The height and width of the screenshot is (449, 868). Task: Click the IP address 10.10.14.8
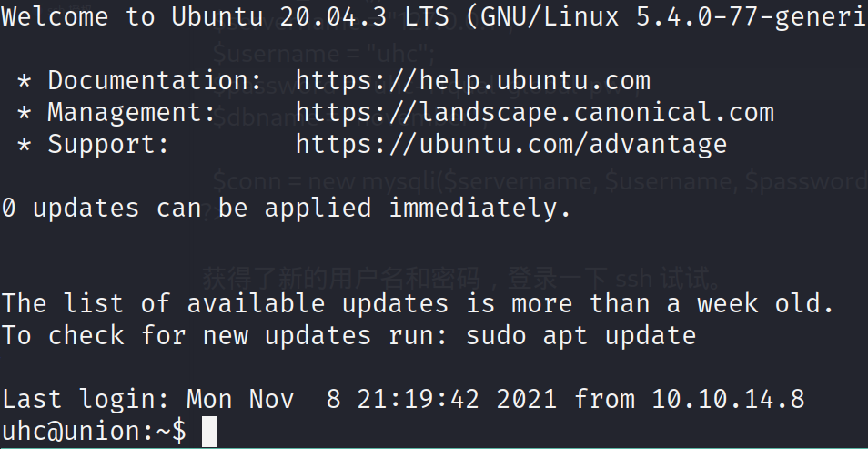coord(728,399)
